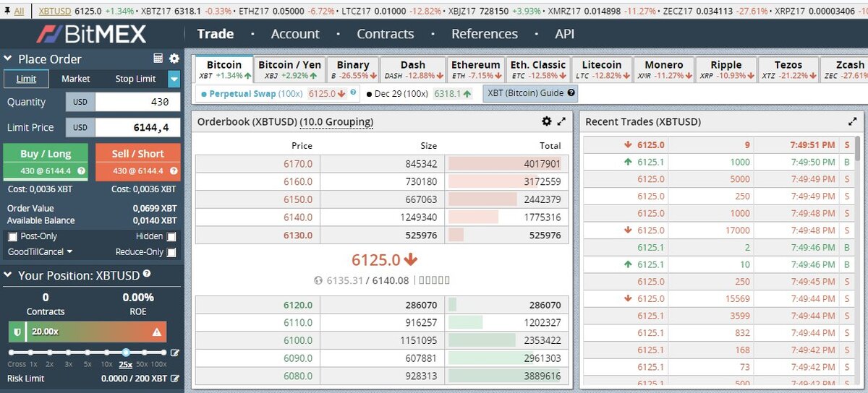
Task: Open the Contracts menu
Action: click(x=386, y=33)
